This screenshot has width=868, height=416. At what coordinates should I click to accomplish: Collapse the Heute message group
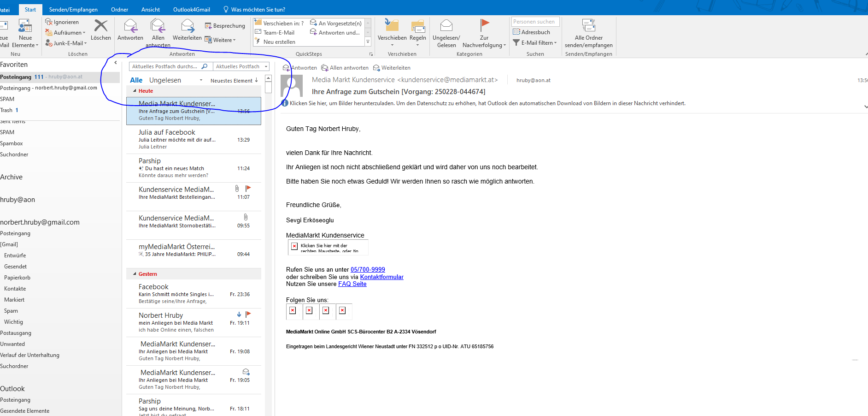click(x=135, y=91)
